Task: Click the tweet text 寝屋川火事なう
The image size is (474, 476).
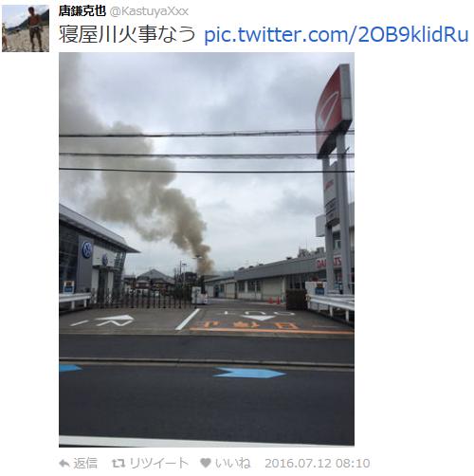Action: coord(127,34)
